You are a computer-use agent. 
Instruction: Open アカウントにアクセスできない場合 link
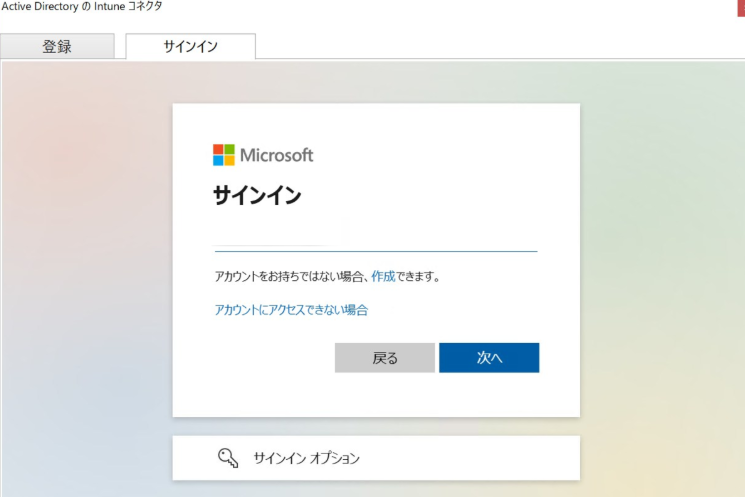pyautogui.click(x=291, y=310)
